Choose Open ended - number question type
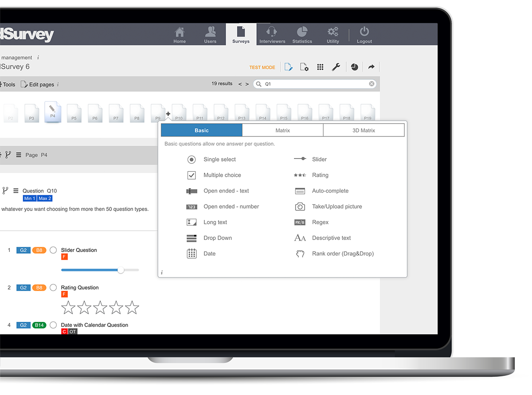This screenshot has height=395, width=532. click(223, 206)
